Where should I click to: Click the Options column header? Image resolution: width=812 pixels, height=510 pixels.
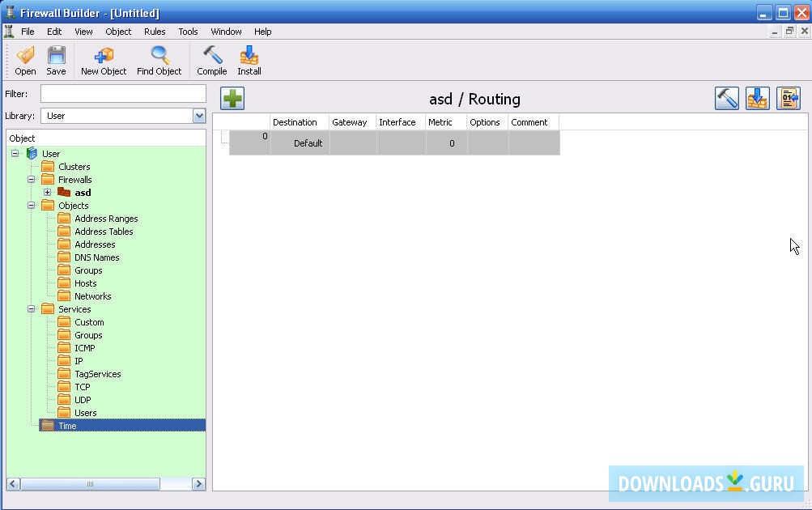(x=487, y=122)
